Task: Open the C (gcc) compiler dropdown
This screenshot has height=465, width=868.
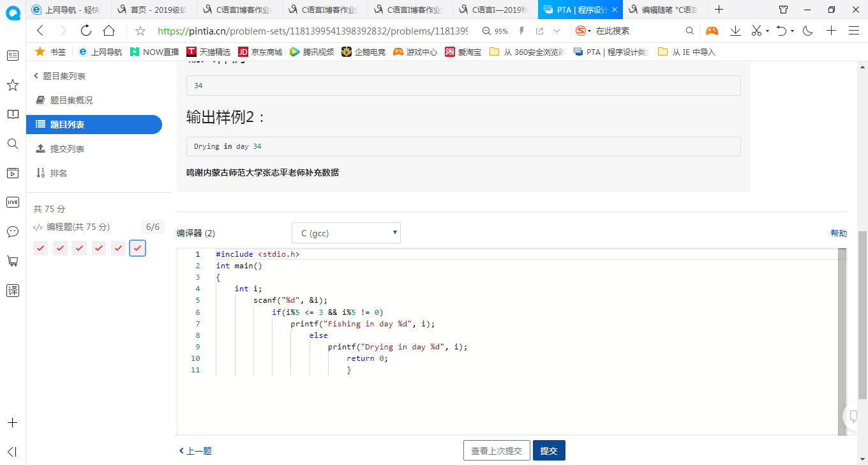Action: (346, 233)
